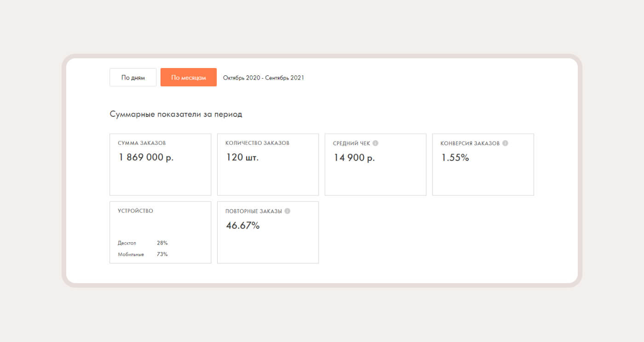Viewport: 644px width, 342px height.
Task: Click the Устройство card title
Action: pos(135,211)
